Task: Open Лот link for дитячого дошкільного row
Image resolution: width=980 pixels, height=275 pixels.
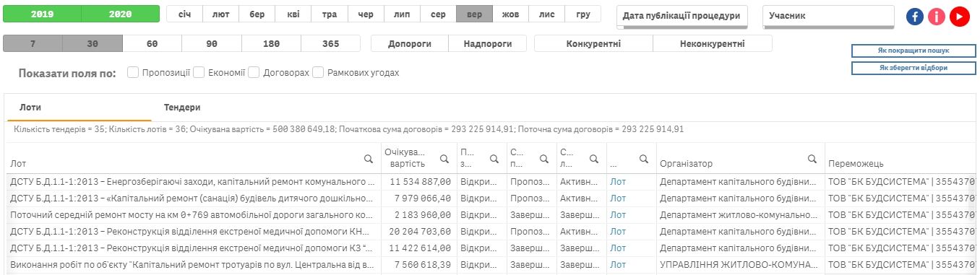Action: (618, 198)
